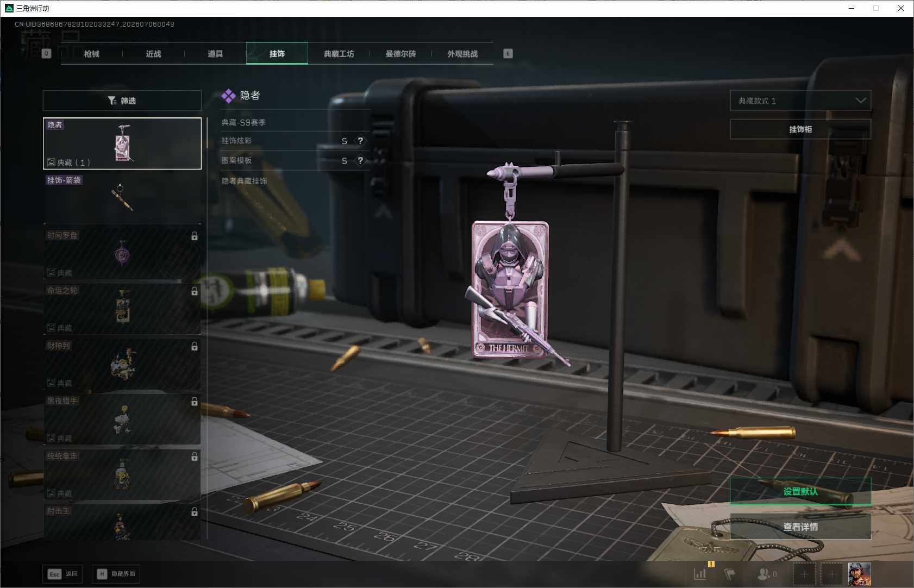Click lock icon on 财神到 item

click(195, 346)
